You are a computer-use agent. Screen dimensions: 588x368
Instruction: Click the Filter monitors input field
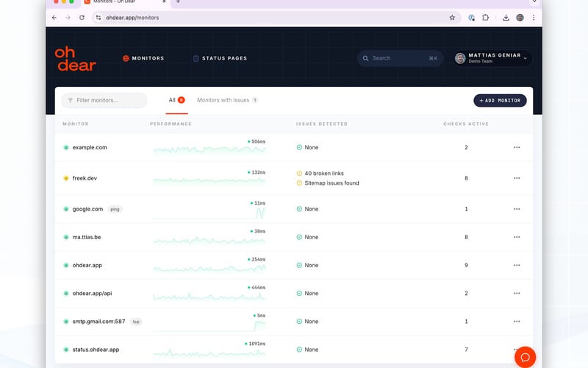click(x=104, y=100)
